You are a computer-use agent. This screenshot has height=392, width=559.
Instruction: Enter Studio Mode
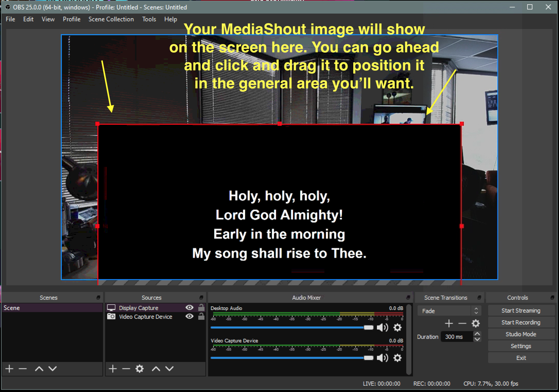521,334
